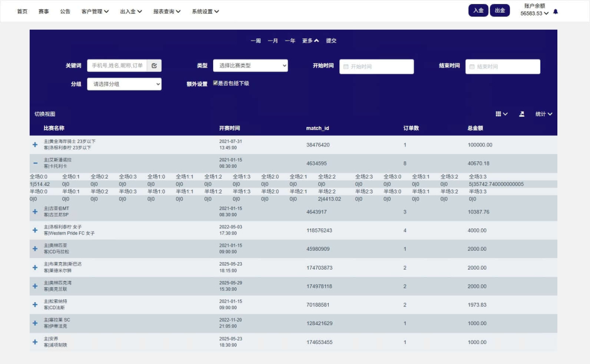This screenshot has height=364, width=590.
Task: Click the match_id column header
Action: [317, 128]
